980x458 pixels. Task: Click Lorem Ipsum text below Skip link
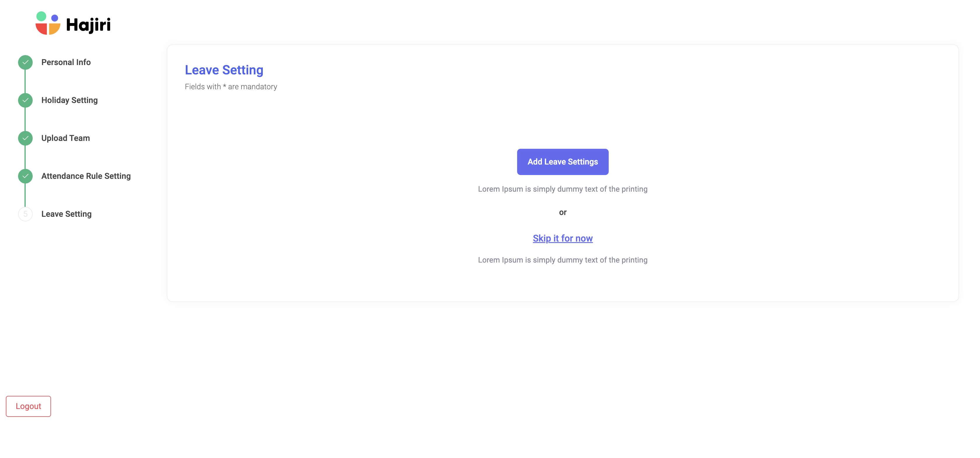563,260
